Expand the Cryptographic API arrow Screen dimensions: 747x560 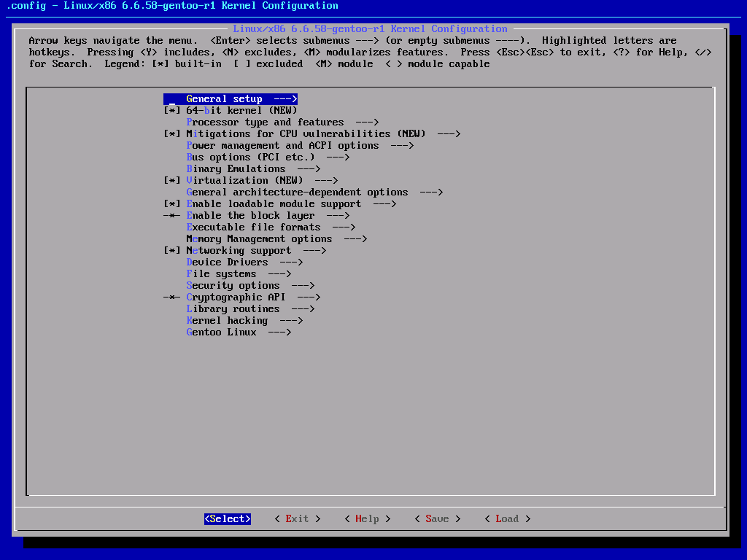pos(309,297)
